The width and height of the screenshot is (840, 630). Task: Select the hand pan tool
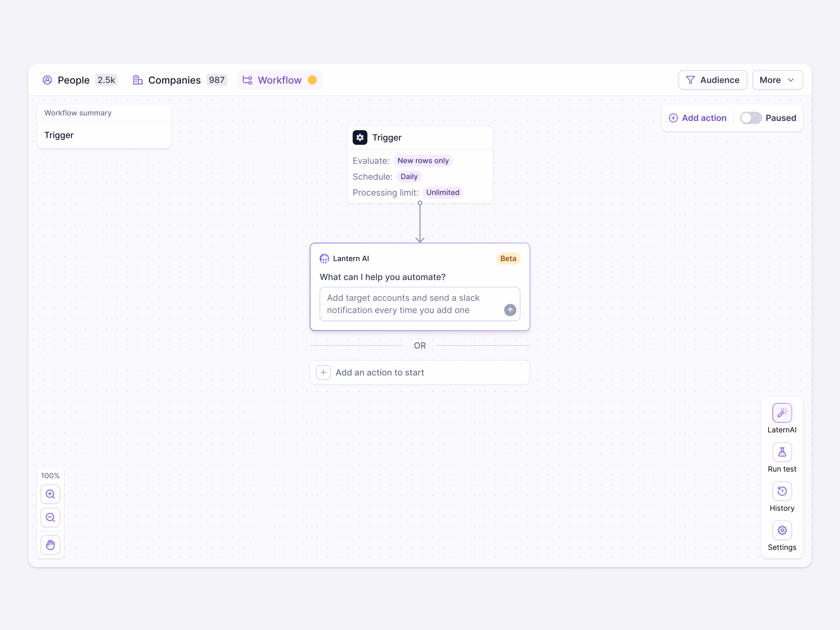(x=50, y=545)
